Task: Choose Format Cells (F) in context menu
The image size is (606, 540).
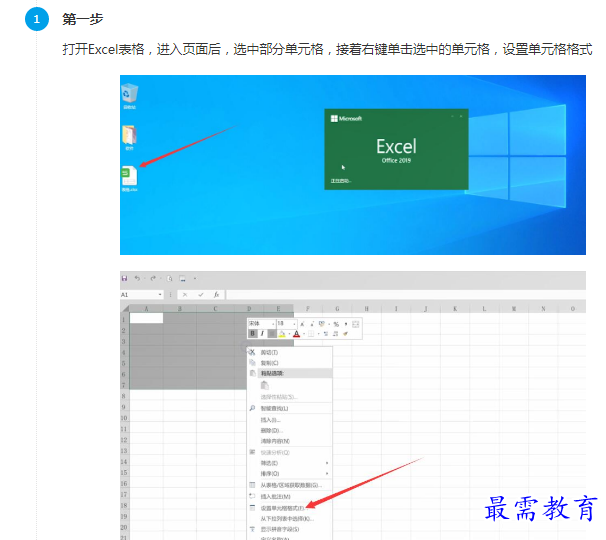Action: (290, 508)
